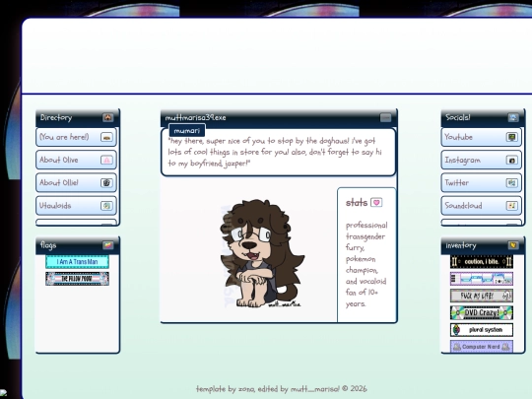
Task: Click the Socials! panel title
Action: click(458, 118)
